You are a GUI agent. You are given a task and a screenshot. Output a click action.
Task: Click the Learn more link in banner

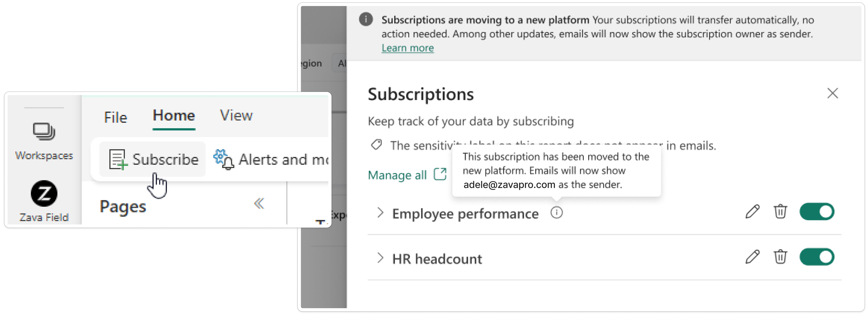(x=407, y=48)
